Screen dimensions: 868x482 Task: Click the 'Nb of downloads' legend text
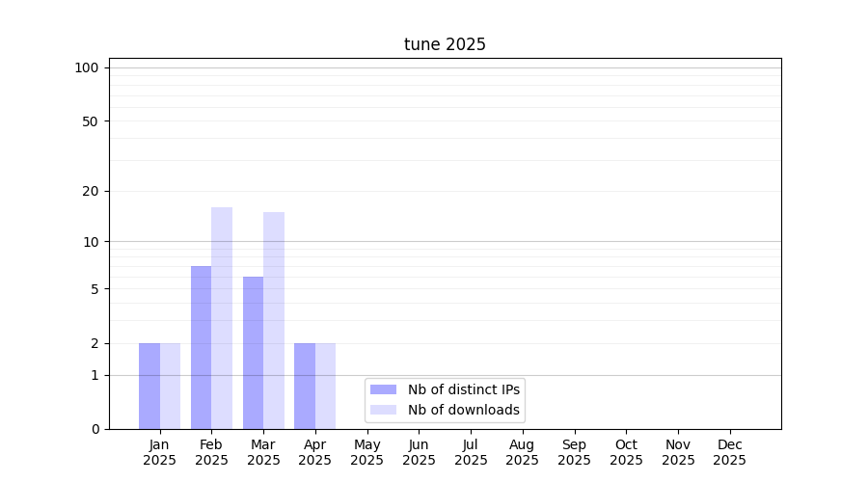[463, 410]
